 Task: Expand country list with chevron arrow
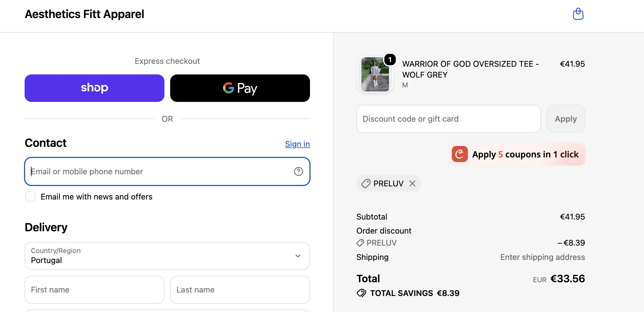pos(298,256)
